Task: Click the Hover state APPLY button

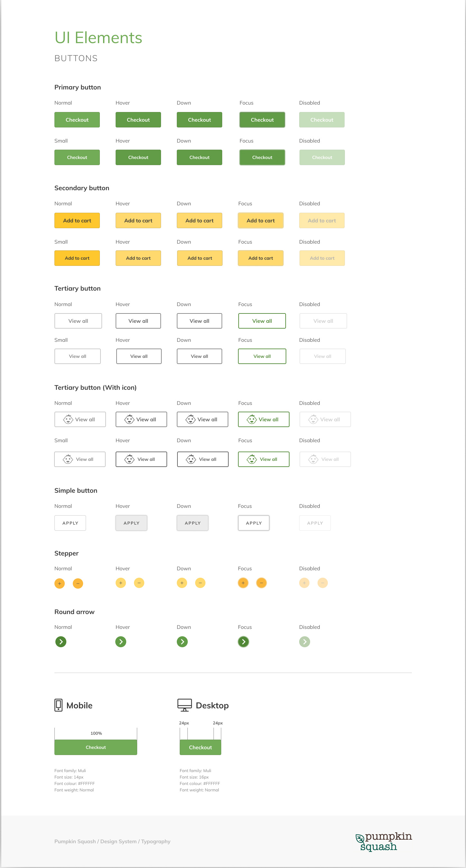Action: (131, 523)
